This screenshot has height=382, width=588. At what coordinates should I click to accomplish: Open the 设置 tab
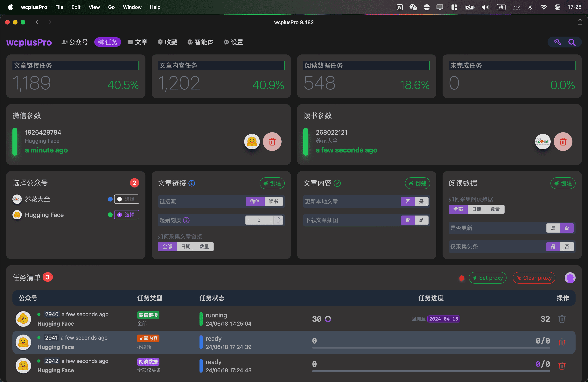coord(233,42)
